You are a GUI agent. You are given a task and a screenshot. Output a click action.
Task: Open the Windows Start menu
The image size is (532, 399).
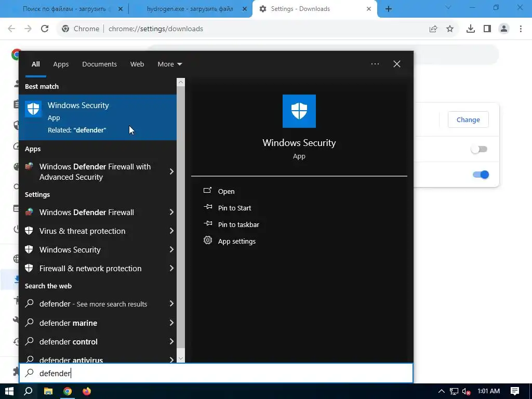9,391
